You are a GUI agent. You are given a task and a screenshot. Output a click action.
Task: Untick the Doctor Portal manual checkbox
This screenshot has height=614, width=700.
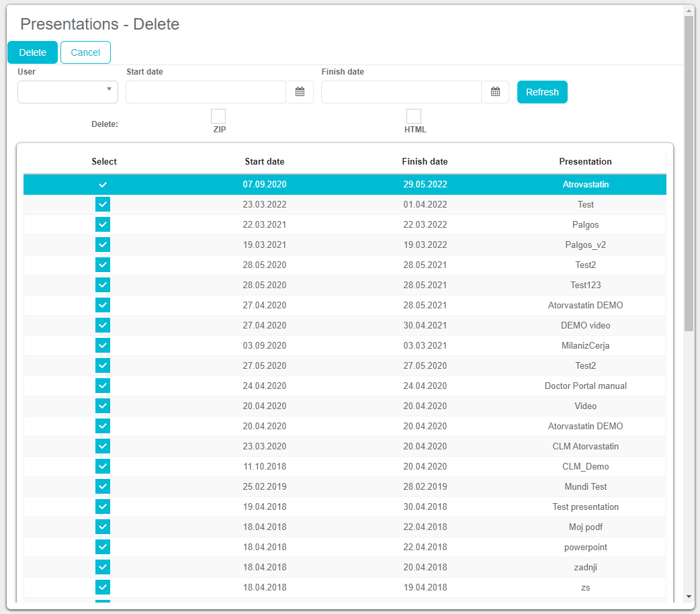click(x=103, y=386)
